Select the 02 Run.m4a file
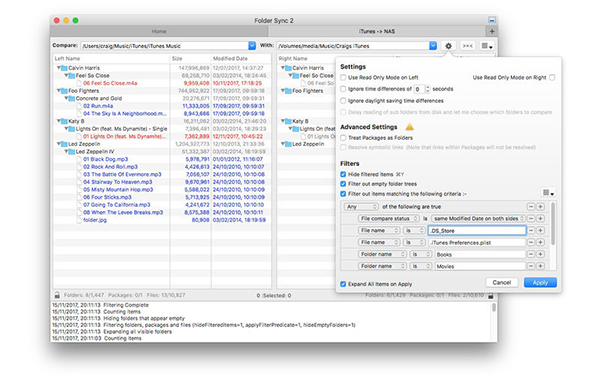The height and width of the screenshot is (380, 600). (98, 106)
